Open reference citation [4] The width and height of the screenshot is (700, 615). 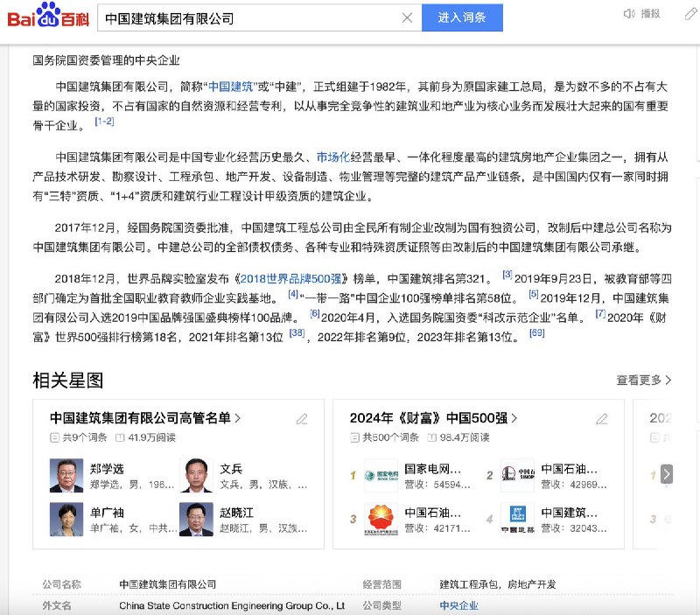point(293,294)
